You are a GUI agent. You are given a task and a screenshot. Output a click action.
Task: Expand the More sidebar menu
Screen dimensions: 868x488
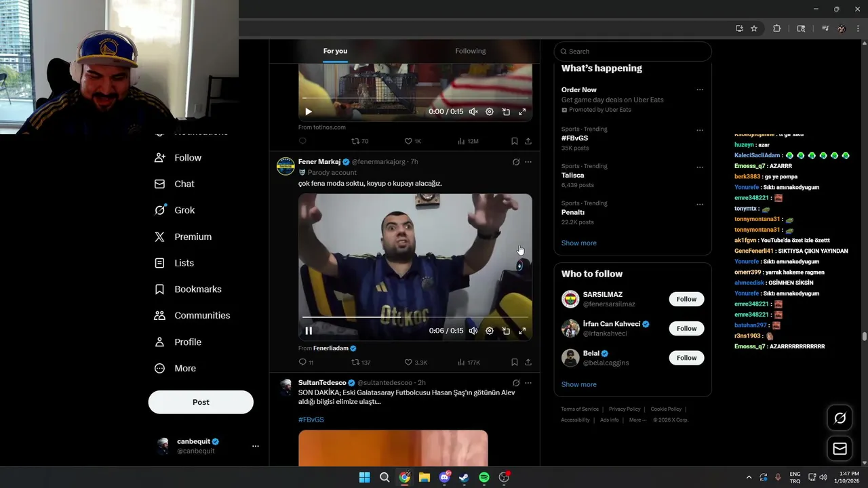176,369
